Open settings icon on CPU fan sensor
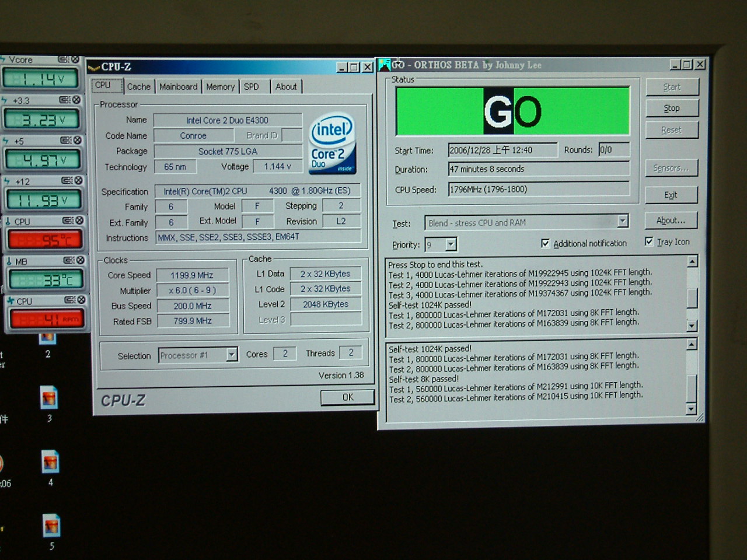This screenshot has height=560, width=747. pos(70,300)
